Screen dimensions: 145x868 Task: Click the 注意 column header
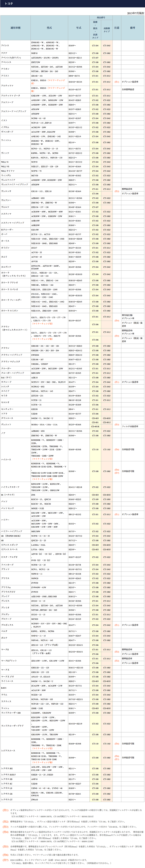[117, 28]
